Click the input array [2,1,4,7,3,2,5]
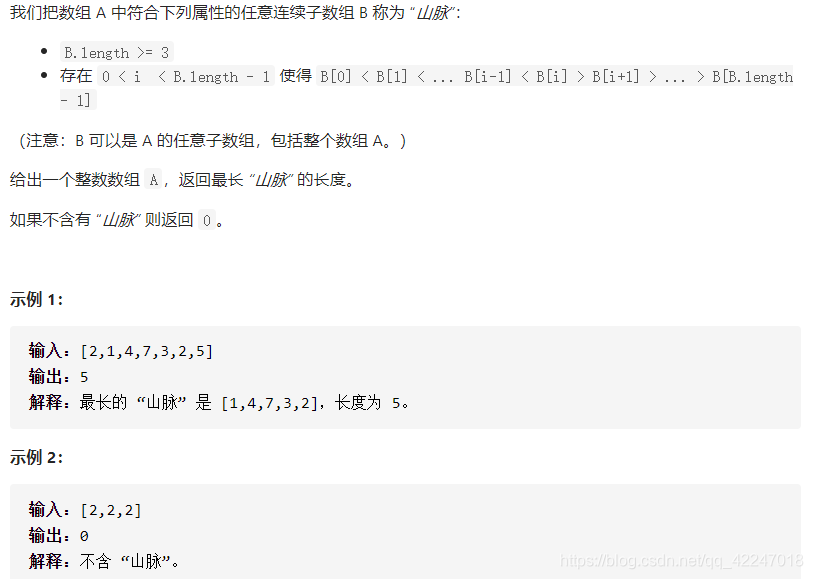 [x=146, y=351]
